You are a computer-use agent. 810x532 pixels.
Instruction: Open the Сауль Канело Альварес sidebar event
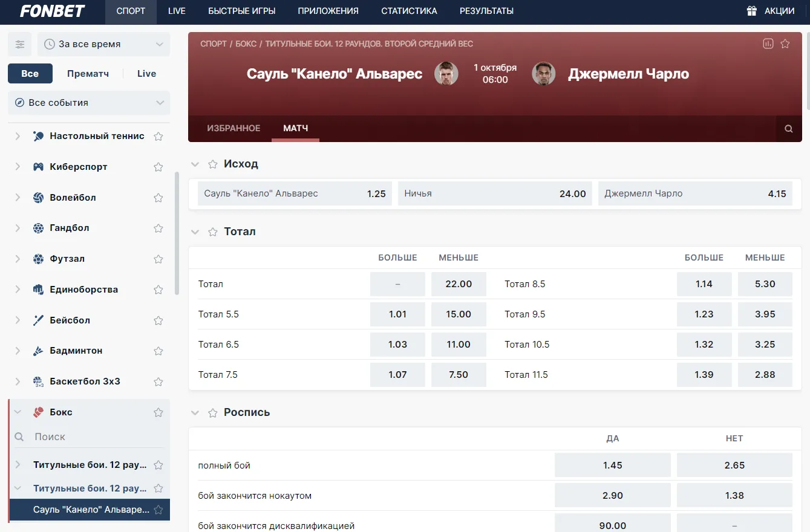pos(90,510)
